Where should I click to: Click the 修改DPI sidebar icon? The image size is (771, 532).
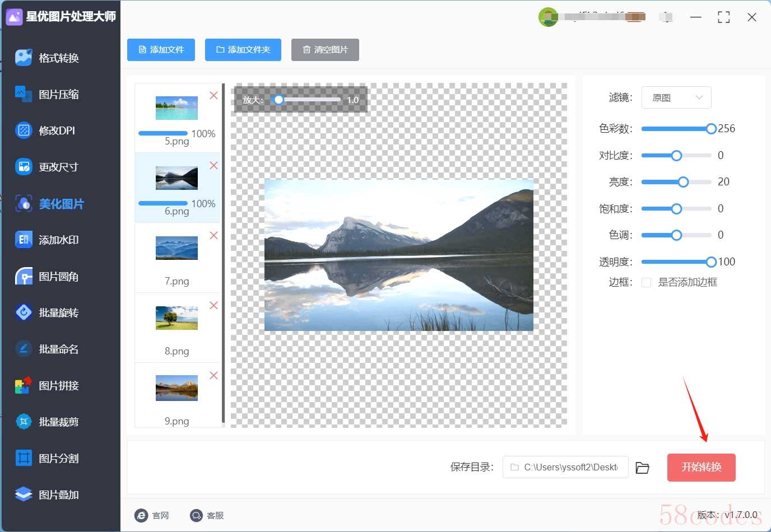point(24,130)
